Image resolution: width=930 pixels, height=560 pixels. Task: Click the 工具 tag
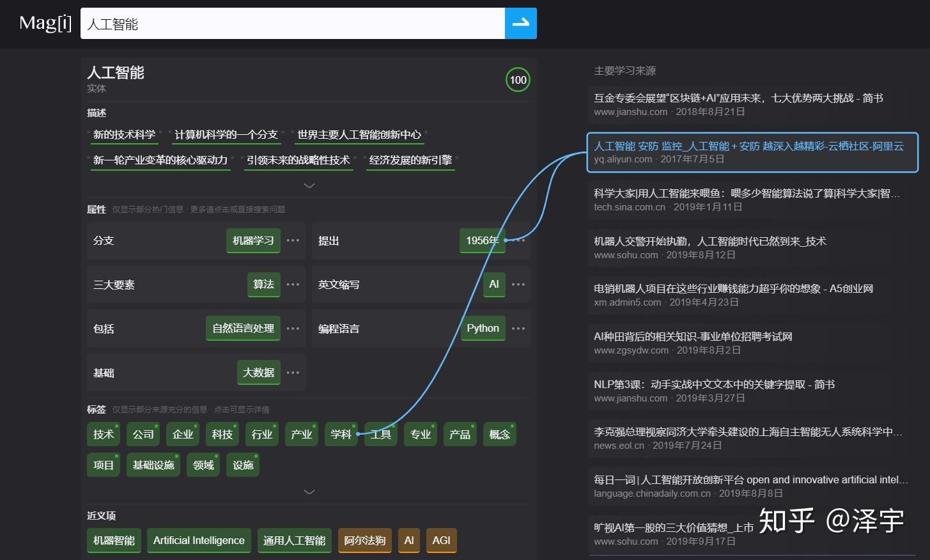pyautogui.click(x=381, y=435)
